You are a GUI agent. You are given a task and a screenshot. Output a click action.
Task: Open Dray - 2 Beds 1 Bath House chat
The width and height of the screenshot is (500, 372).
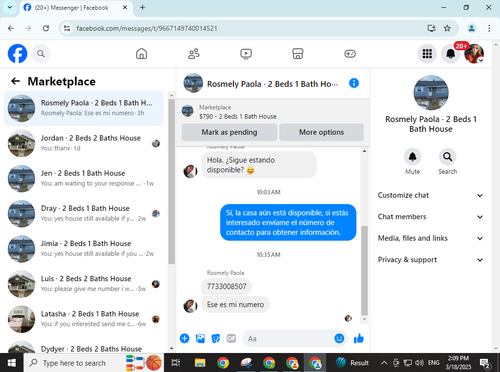tap(84, 214)
